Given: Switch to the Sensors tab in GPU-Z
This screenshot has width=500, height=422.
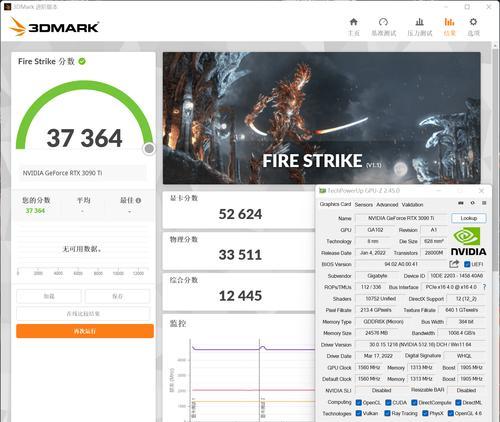Looking at the screenshot, I should click(x=364, y=205).
